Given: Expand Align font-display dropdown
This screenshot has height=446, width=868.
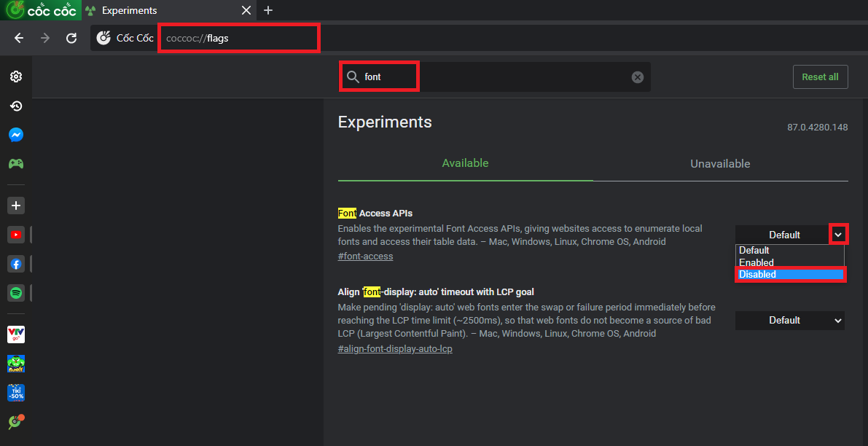Looking at the screenshot, I should click(x=790, y=321).
